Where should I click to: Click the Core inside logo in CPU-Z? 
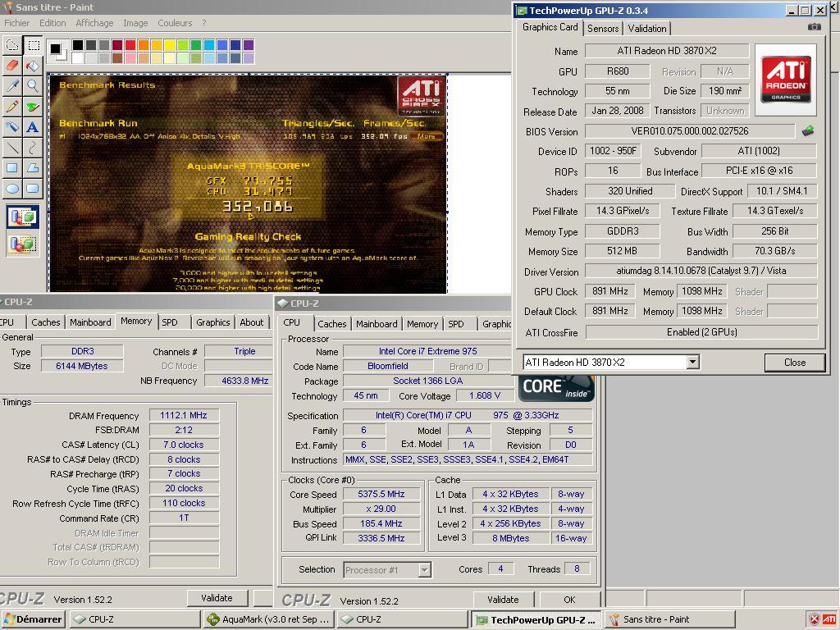click(x=557, y=388)
